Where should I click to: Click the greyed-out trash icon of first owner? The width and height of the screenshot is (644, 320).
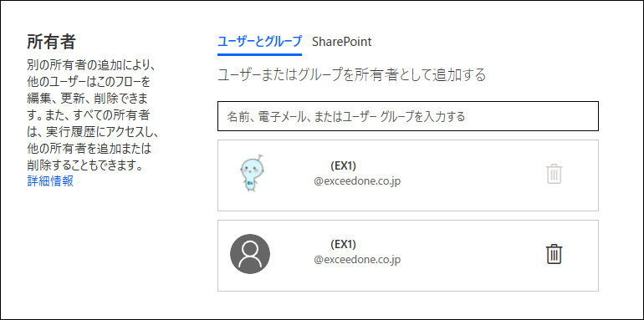click(554, 175)
